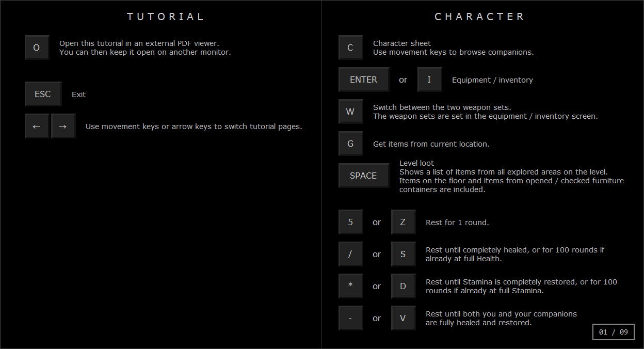Click the SPACE key for level loot
This screenshot has width=644, height=349.
(x=363, y=176)
